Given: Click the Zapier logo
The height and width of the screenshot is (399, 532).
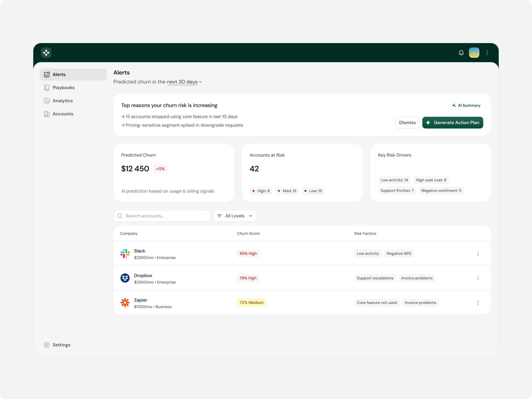Looking at the screenshot, I should [125, 302].
